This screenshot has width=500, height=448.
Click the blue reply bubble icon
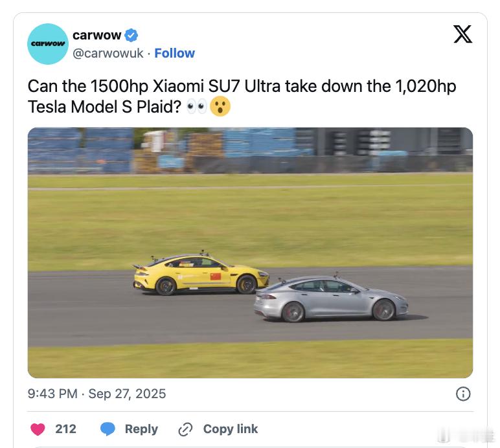(108, 429)
